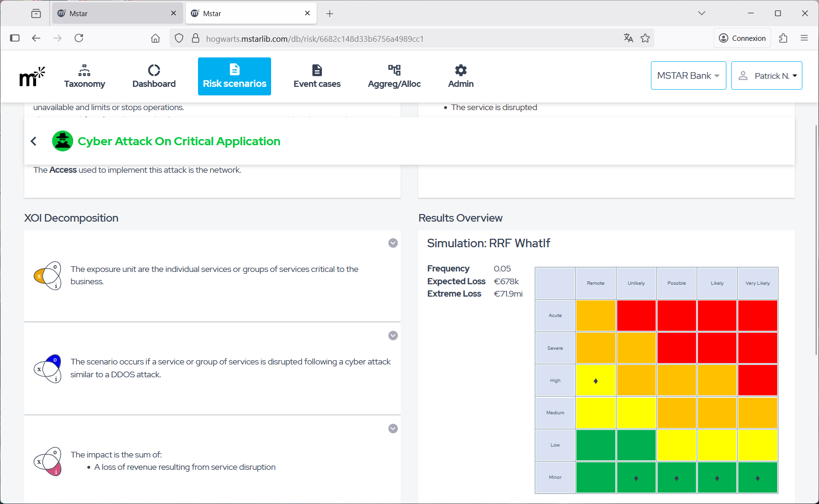Image resolution: width=819 pixels, height=504 pixels.
Task: Click the Frequency value 0.05
Action: click(502, 269)
